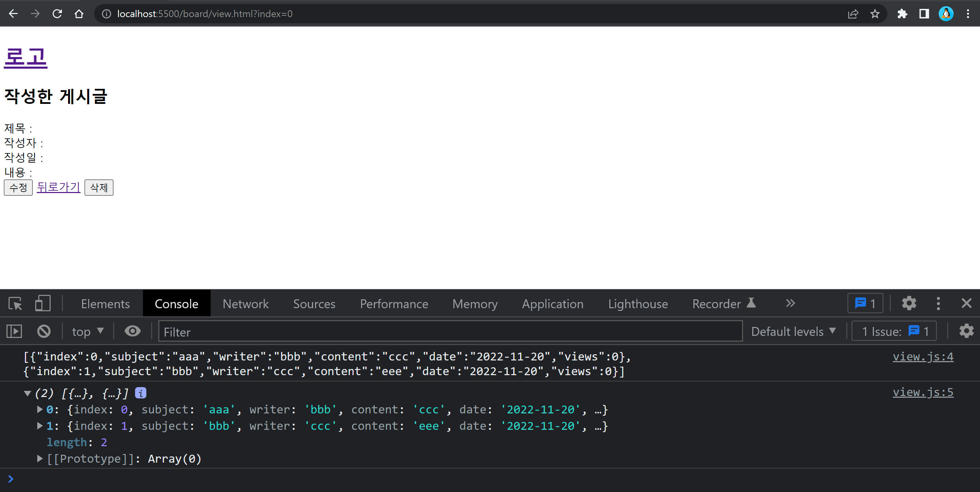Click the 삭제 button
The image size is (980, 492).
click(98, 188)
